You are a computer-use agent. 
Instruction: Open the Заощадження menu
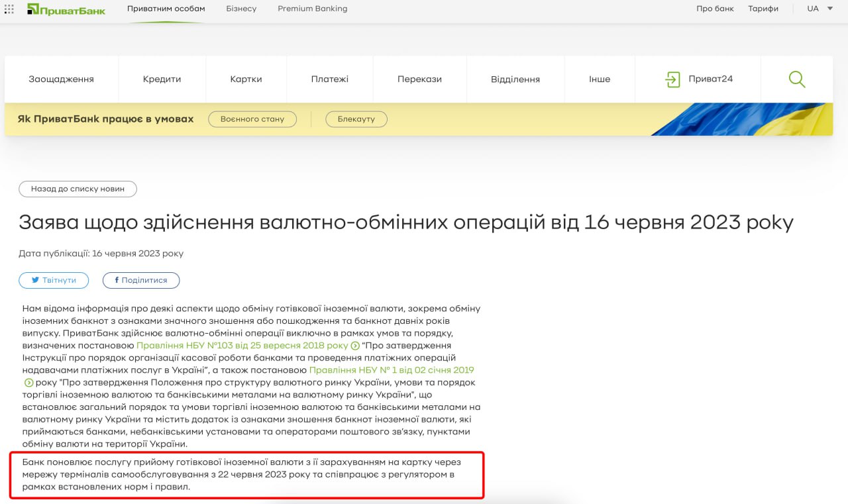[61, 79]
